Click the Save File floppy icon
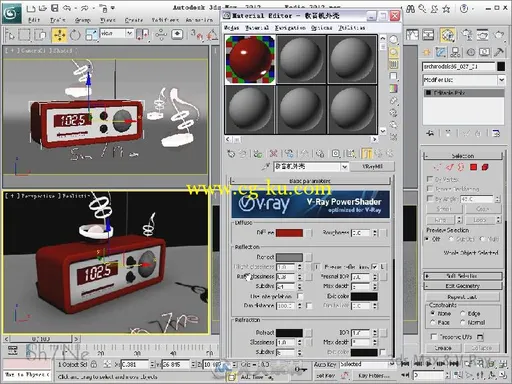 click(x=55, y=8)
